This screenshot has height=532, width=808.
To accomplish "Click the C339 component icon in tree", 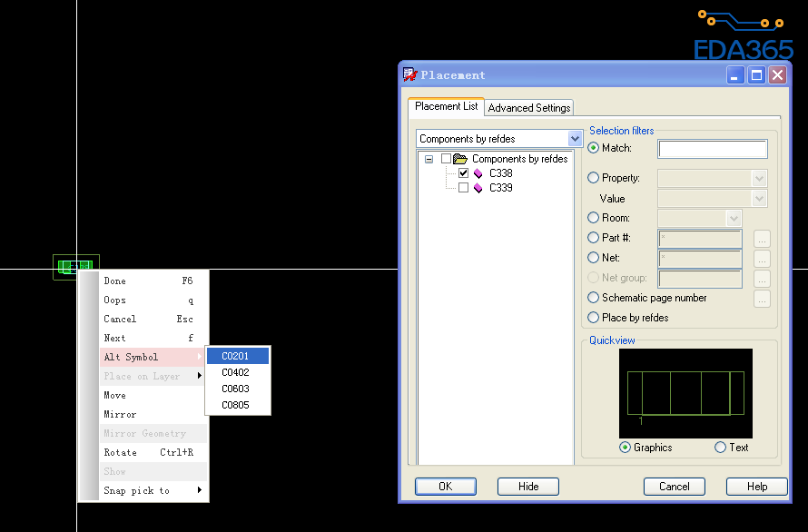I will [x=478, y=188].
